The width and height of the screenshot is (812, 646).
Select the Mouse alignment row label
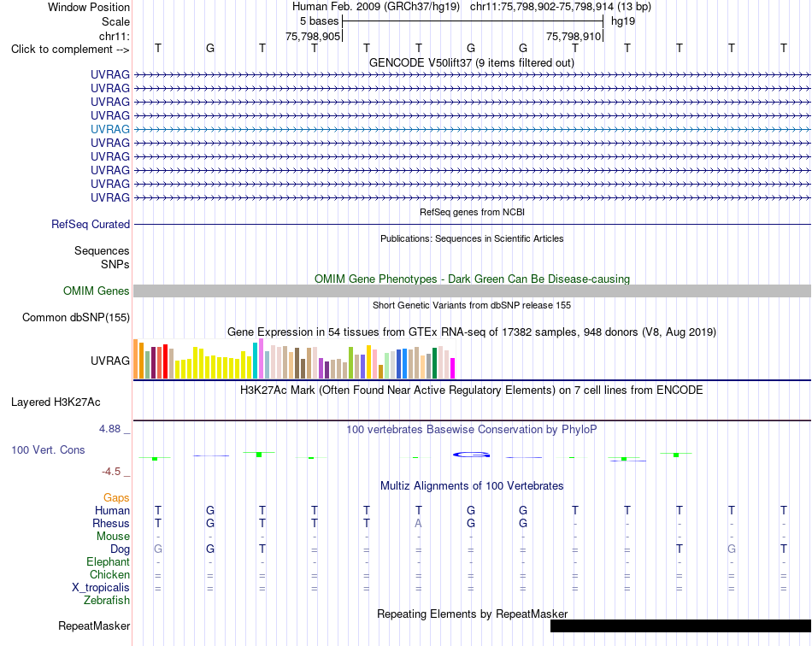point(113,537)
